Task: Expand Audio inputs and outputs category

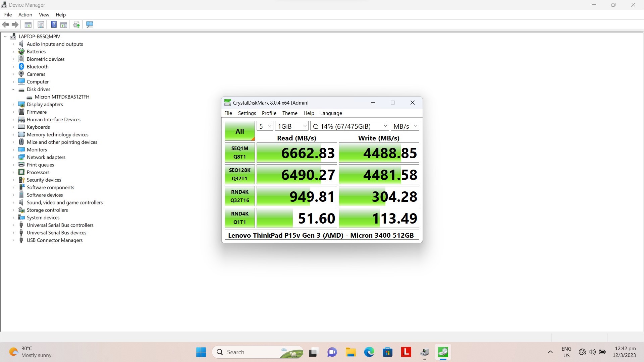Action: point(13,44)
